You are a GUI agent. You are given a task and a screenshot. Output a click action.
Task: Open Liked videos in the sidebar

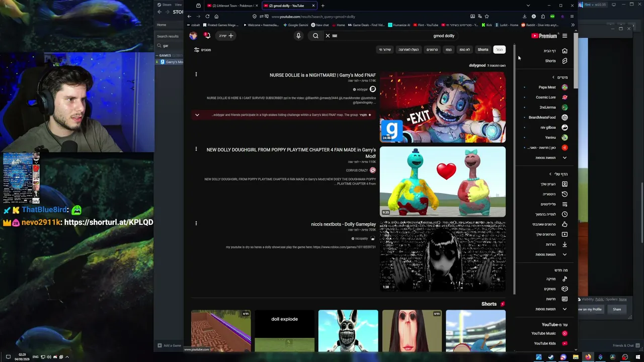click(549, 224)
